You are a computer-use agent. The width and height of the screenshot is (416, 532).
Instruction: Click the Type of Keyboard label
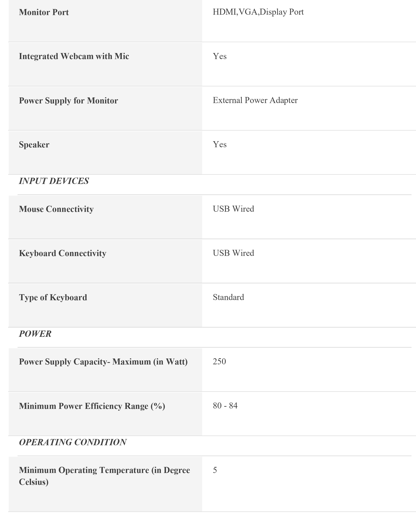[53, 297]
